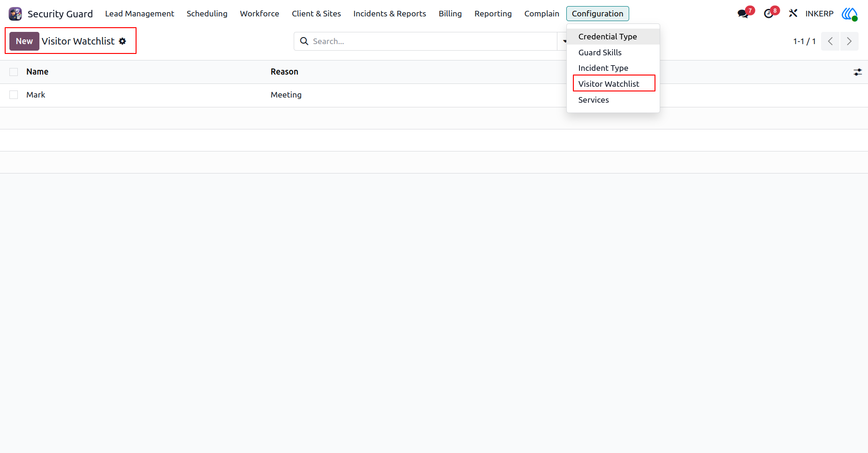The width and height of the screenshot is (868, 453).
Task: Check the box for the Mark row
Action: coord(14,95)
